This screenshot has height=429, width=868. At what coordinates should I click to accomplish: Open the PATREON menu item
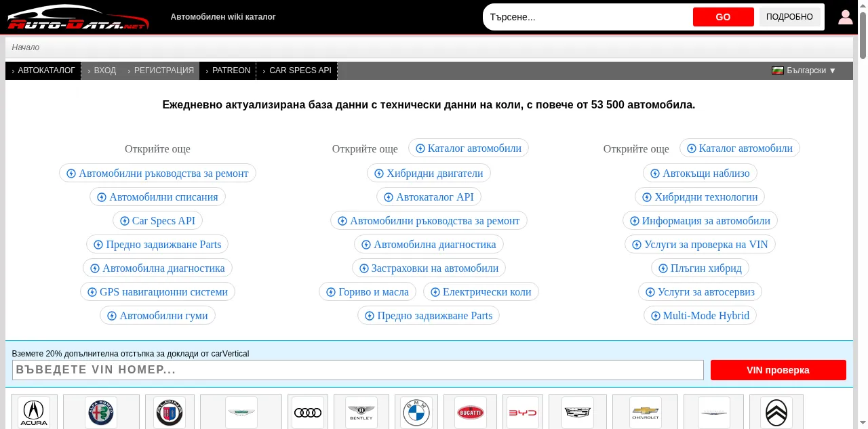point(228,70)
